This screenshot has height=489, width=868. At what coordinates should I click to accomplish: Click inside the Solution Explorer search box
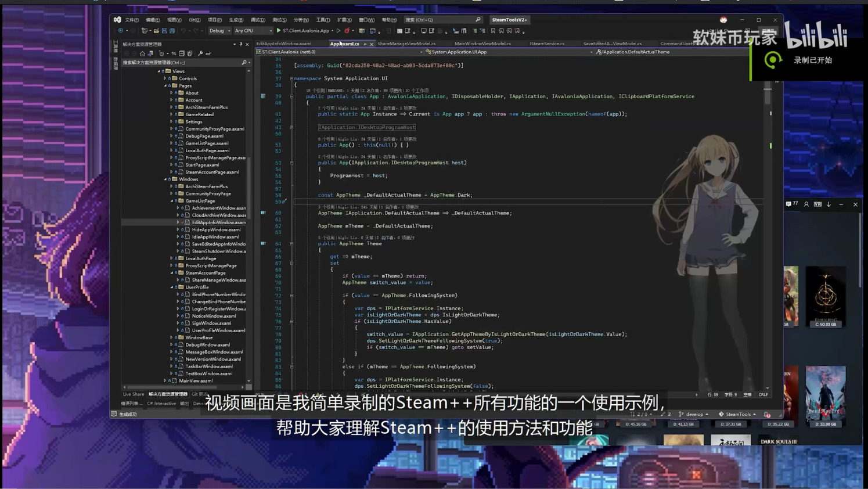pos(174,62)
